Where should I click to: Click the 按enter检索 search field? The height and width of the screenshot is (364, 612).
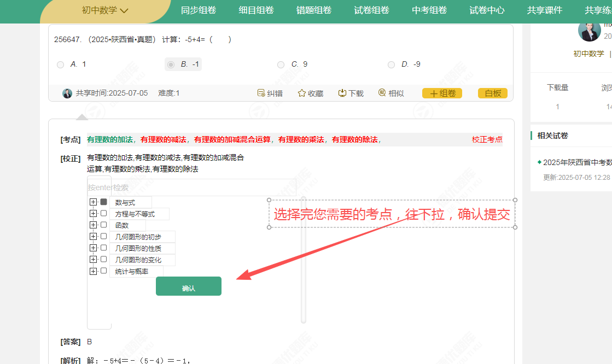pyautogui.click(x=191, y=187)
